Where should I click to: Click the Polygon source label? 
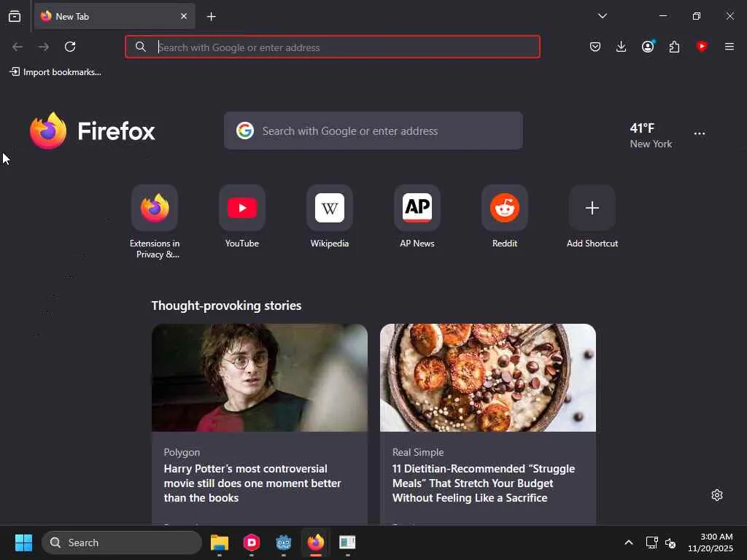[x=182, y=452]
